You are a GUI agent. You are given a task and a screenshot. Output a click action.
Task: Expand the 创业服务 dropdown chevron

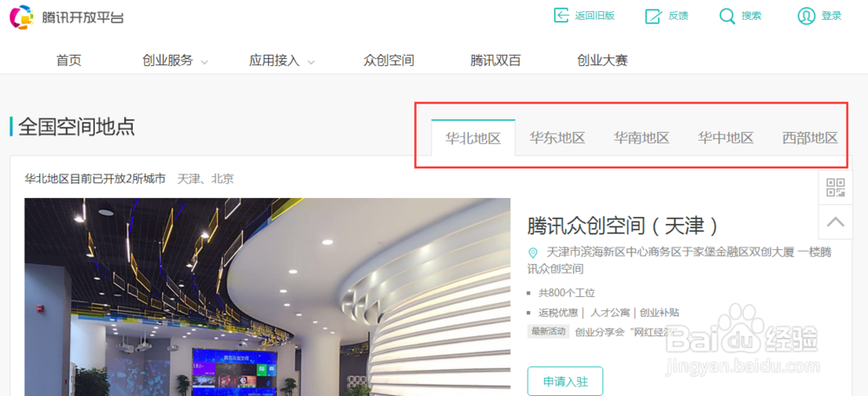click(x=204, y=62)
